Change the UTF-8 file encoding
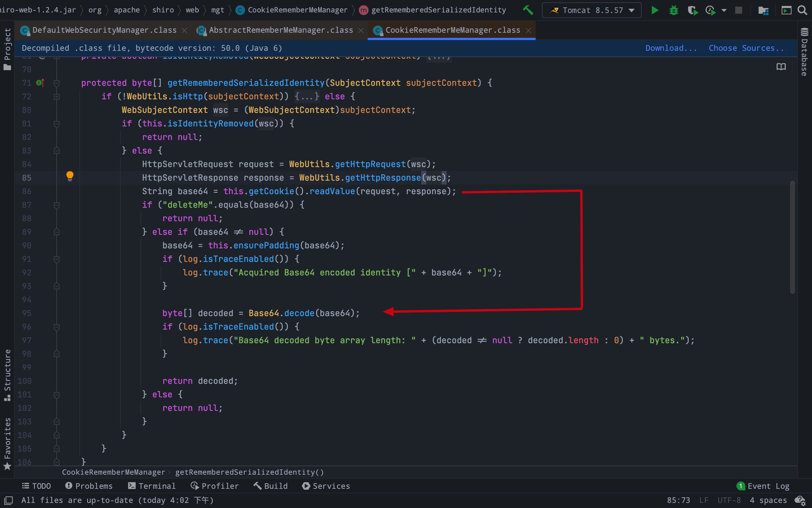Viewport: 812px width, 508px height. tap(729, 500)
